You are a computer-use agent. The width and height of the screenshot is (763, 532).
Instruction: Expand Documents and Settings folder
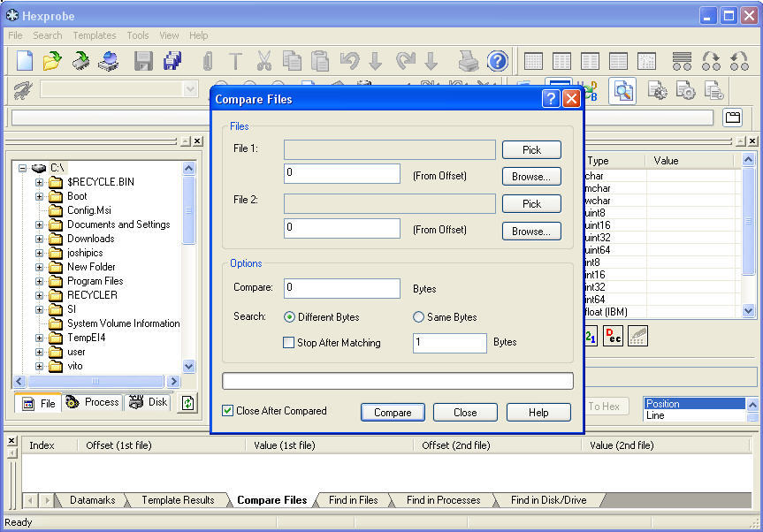40,224
